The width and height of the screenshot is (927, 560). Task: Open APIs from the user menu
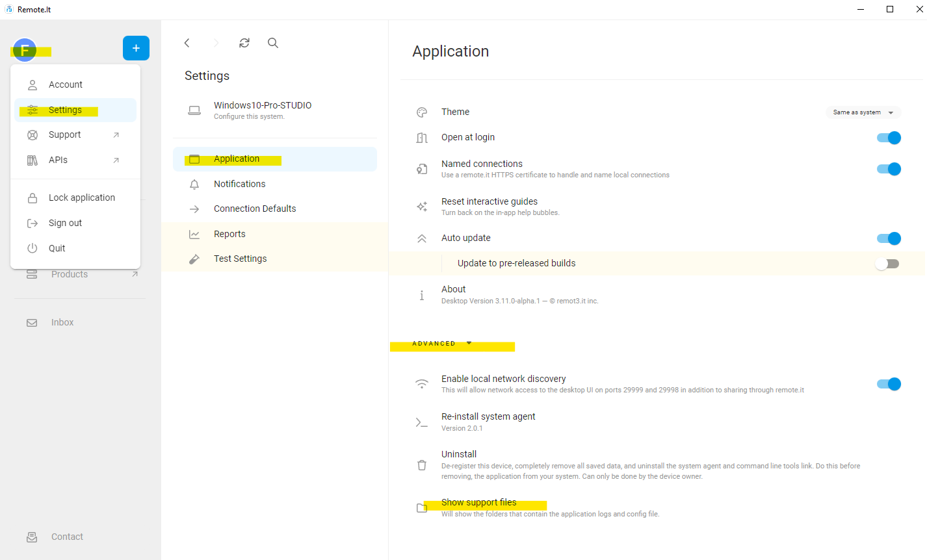tap(75, 160)
